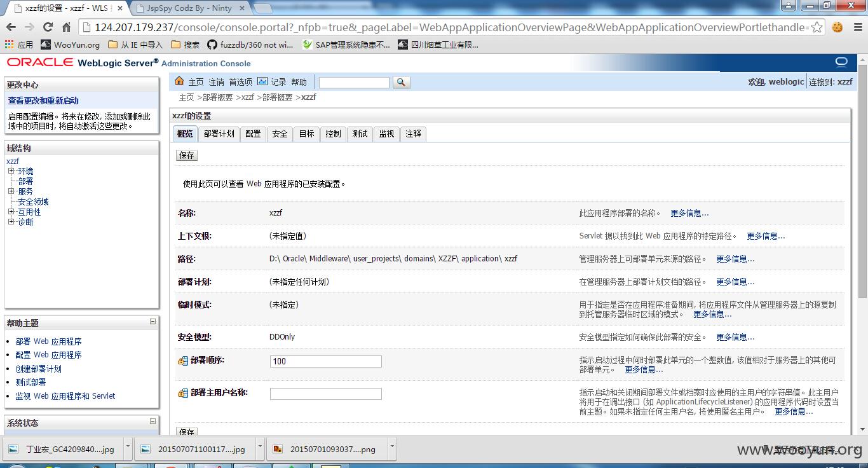Open 创建部署计划 help topic
This screenshot has width=868, height=468.
point(39,369)
